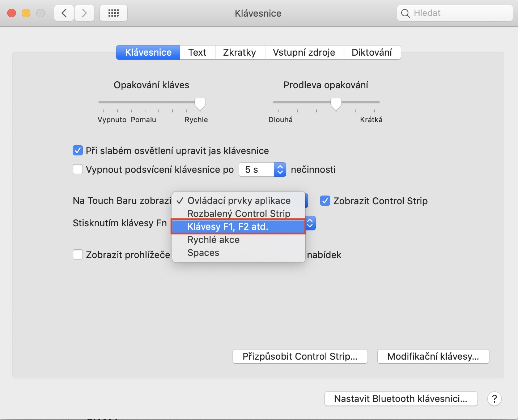Viewport: 518px width, 420px height.
Task: Open the Text tab
Action: [198, 52]
